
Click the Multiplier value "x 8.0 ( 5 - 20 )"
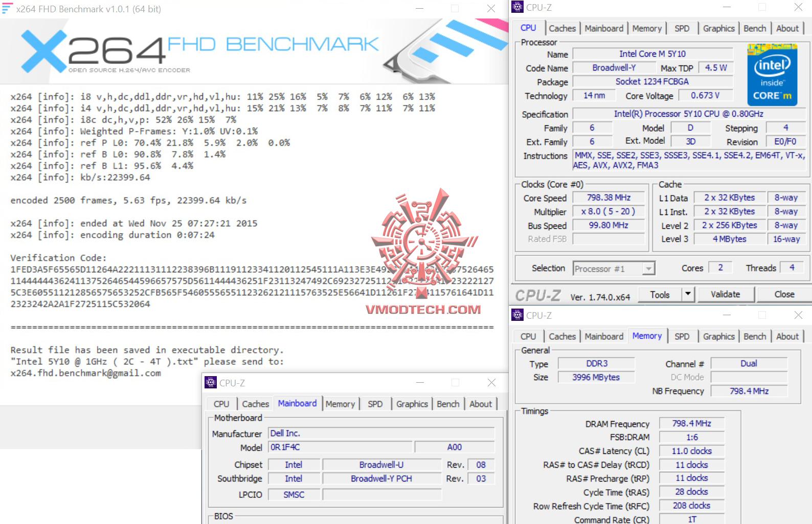tap(608, 211)
